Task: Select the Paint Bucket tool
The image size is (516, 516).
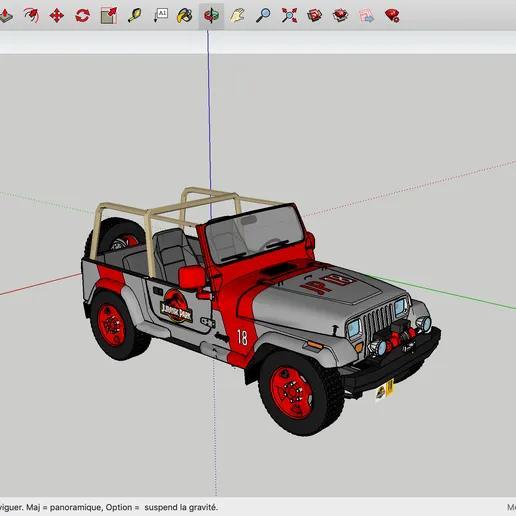Action: pyautogui.click(x=184, y=16)
